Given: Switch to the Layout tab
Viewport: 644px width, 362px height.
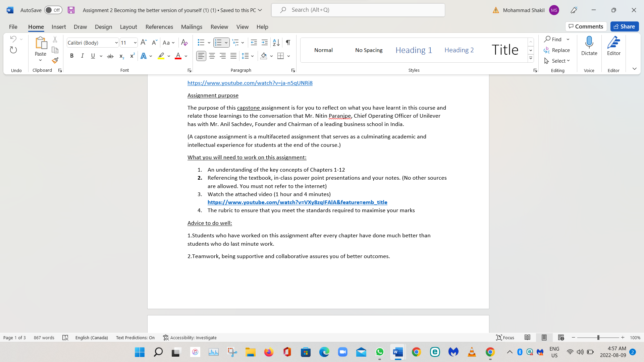Looking at the screenshot, I should click(128, 27).
